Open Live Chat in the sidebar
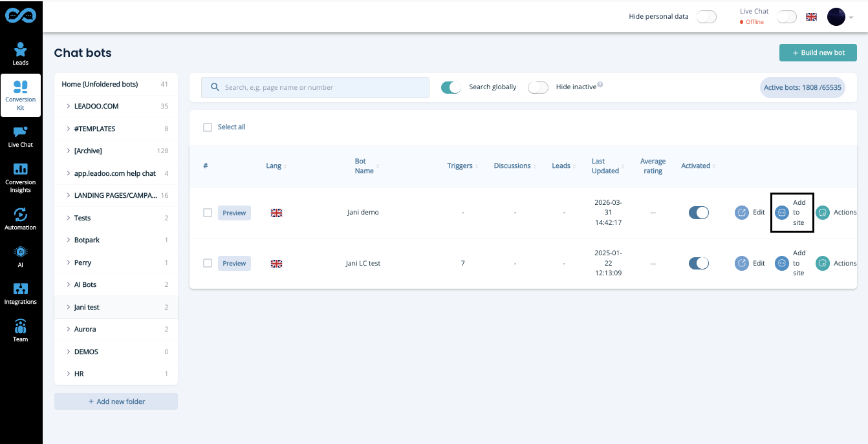 [x=21, y=136]
